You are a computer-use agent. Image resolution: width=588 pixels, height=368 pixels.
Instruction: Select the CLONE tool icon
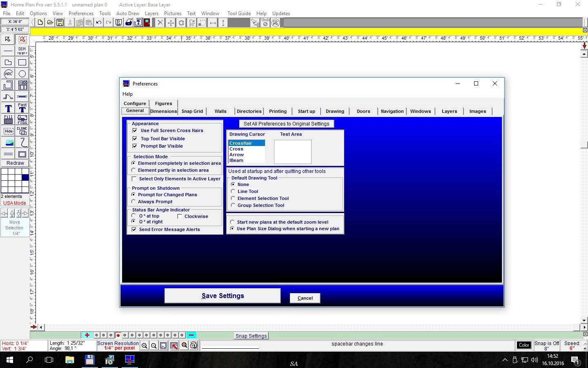(x=22, y=131)
